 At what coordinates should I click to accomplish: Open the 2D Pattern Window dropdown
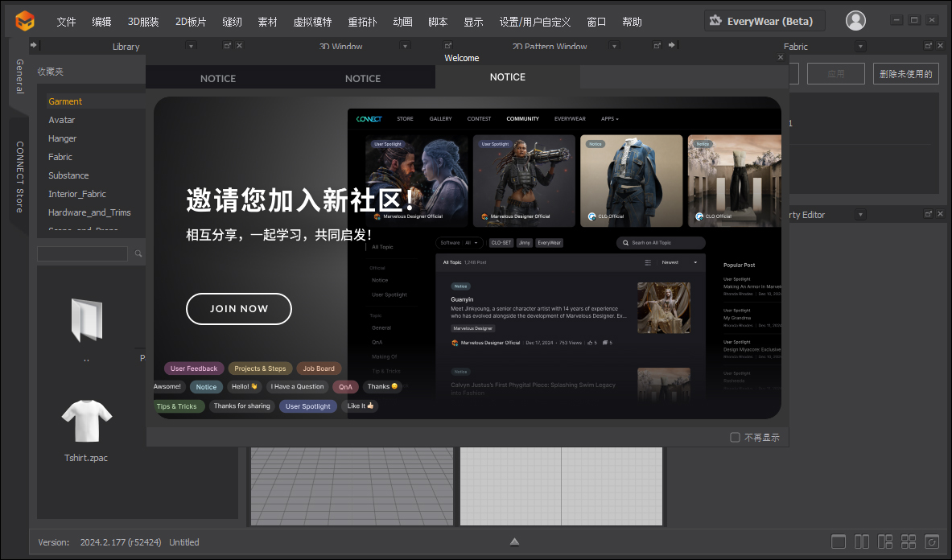point(614,46)
